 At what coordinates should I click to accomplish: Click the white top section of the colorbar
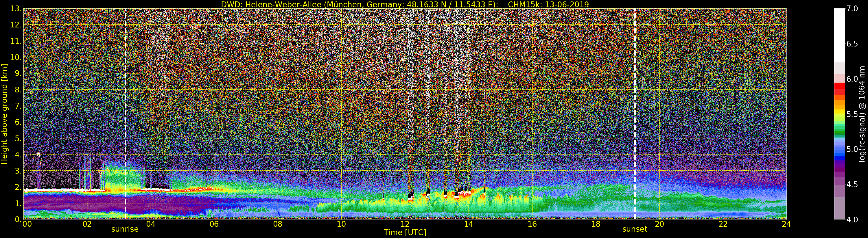(839, 35)
